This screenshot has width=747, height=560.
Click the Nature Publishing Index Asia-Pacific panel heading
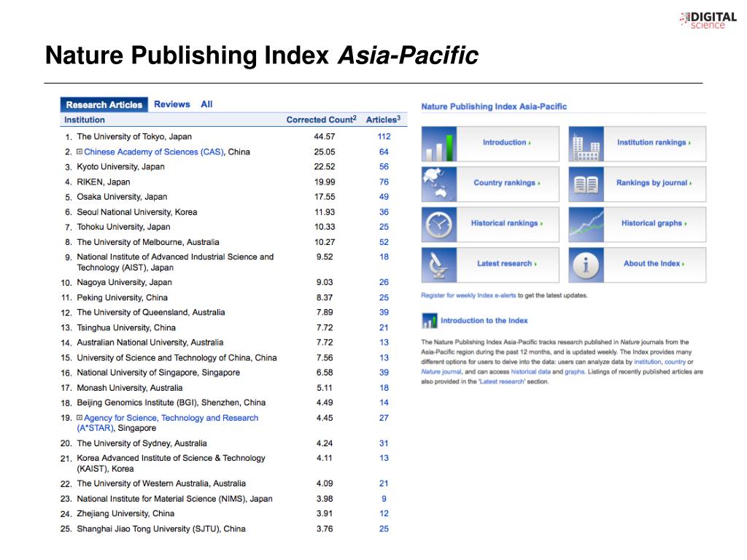494,106
